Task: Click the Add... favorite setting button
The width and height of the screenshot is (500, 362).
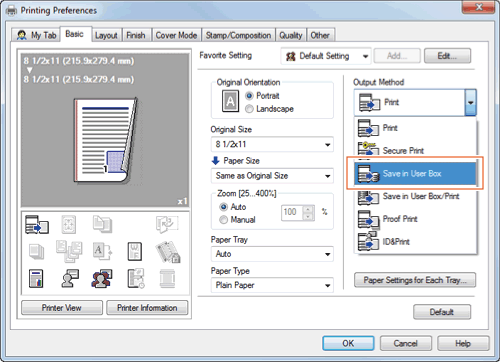Action: coord(397,56)
